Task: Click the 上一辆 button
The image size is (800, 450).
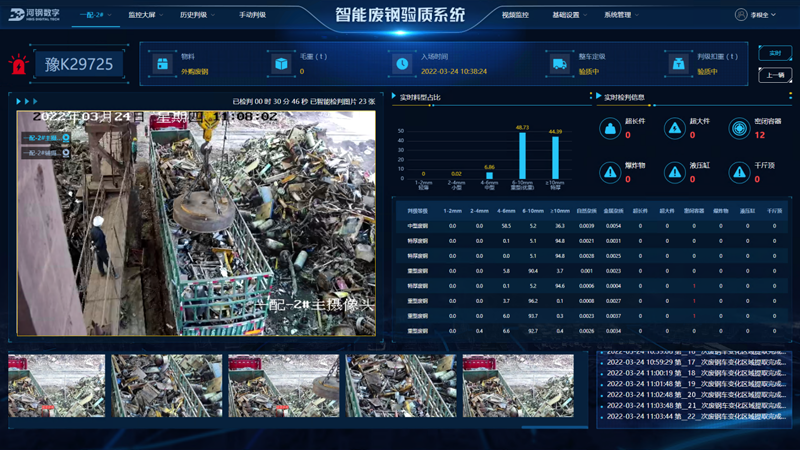Action: click(773, 75)
